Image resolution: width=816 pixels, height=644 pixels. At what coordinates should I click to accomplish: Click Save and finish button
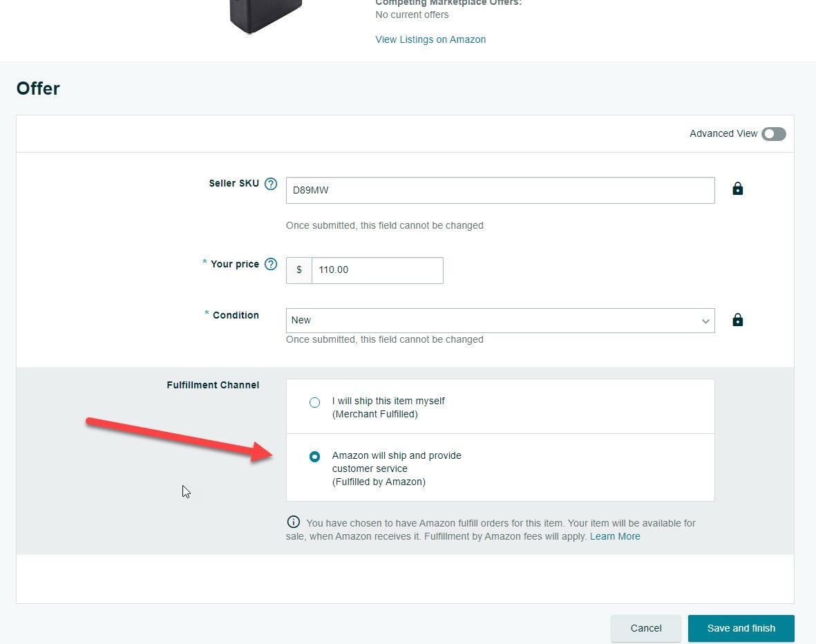click(x=741, y=628)
